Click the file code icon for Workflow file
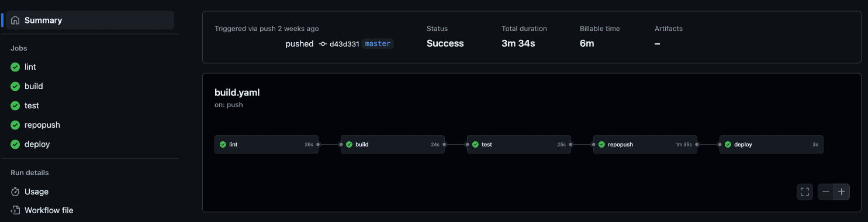The image size is (868, 222). tap(15, 210)
